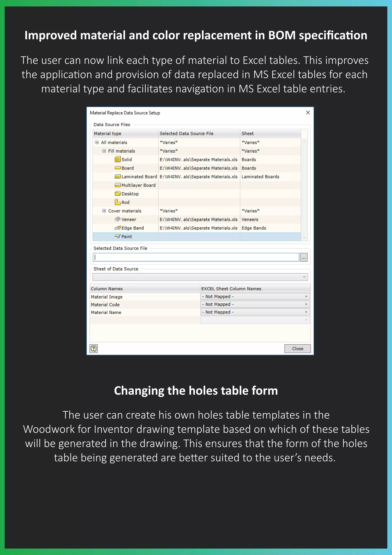Image resolution: width=392 pixels, height=555 pixels.
Task: Select the Desktop row
Action: click(x=197, y=194)
